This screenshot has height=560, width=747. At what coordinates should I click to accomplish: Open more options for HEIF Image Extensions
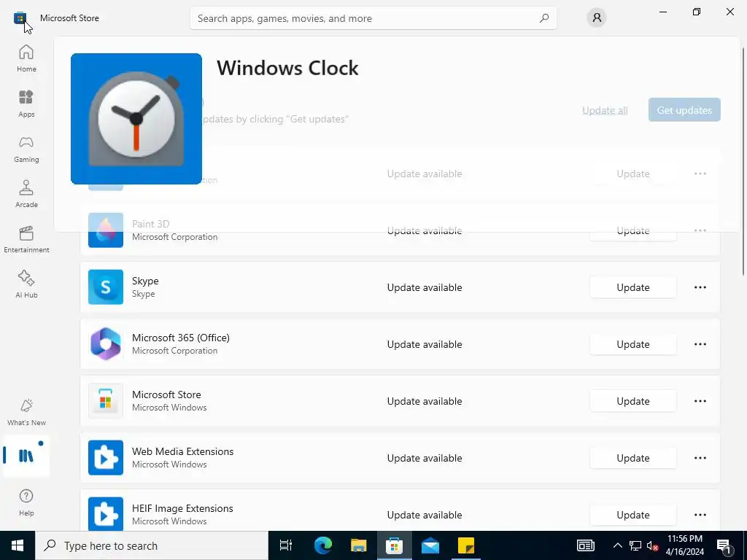coord(700,514)
